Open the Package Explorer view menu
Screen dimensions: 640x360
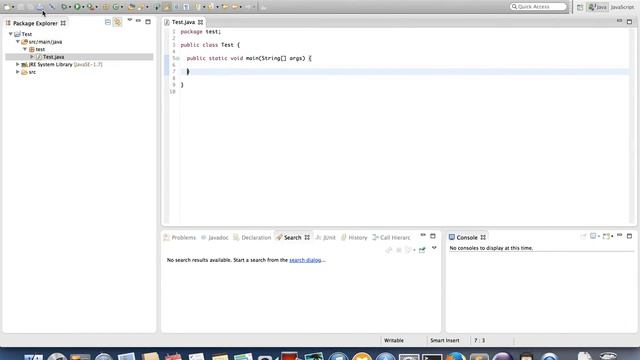click(130, 20)
